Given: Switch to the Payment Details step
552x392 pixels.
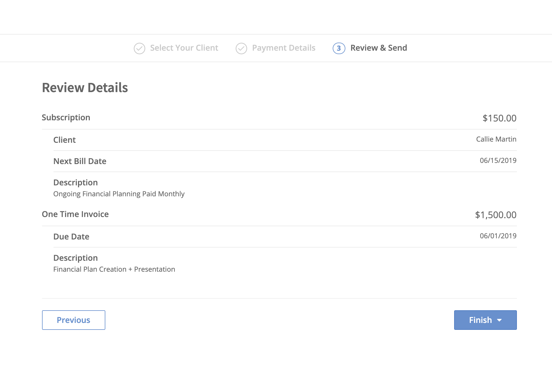Looking at the screenshot, I should click(283, 48).
